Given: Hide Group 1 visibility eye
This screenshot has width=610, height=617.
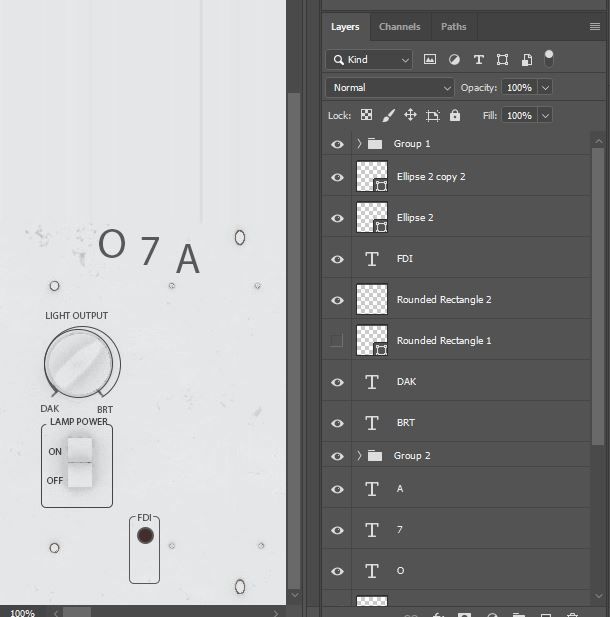Looking at the screenshot, I should [337, 144].
